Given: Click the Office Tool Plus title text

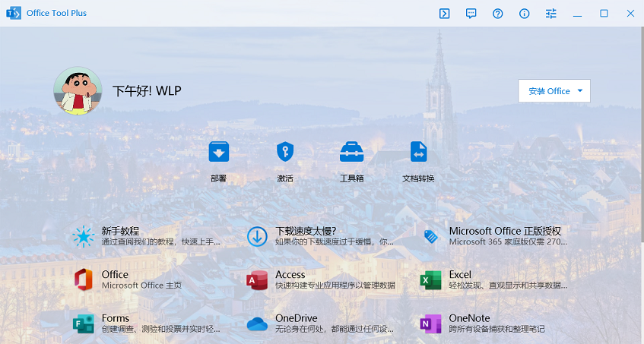Looking at the screenshot, I should 57,13.
